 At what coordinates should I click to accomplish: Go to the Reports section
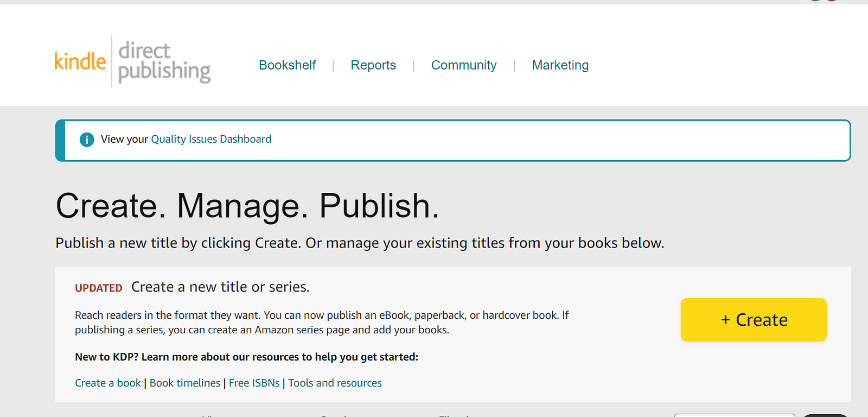point(373,65)
